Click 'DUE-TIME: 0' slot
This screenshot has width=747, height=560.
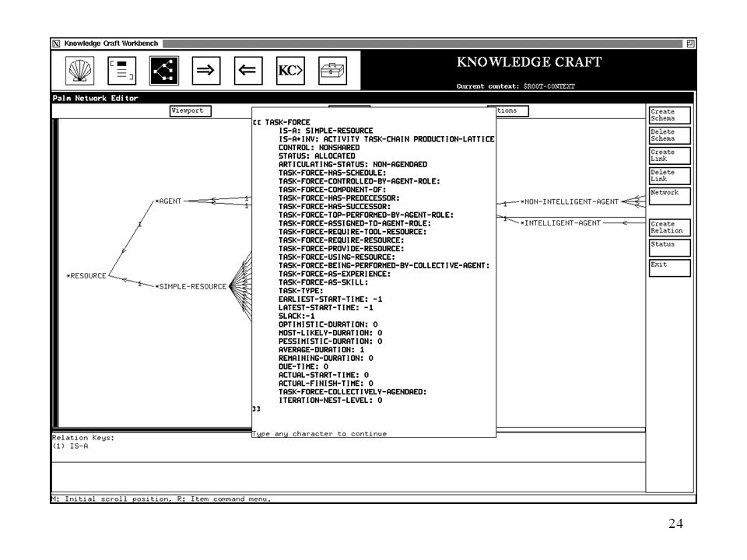[303, 366]
